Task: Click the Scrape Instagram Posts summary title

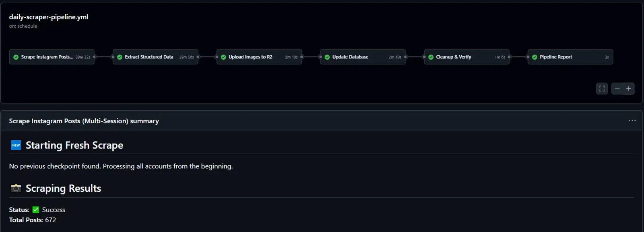Action: tap(84, 121)
